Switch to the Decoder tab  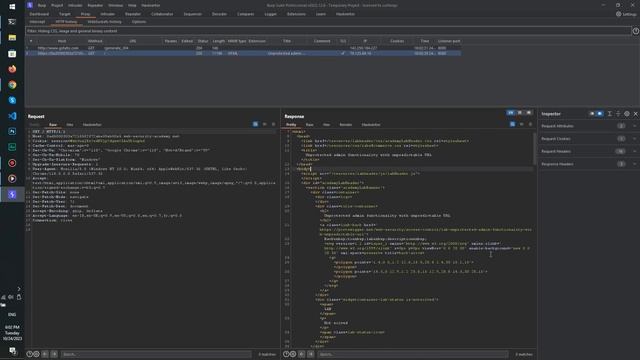pyautogui.click(x=219, y=14)
